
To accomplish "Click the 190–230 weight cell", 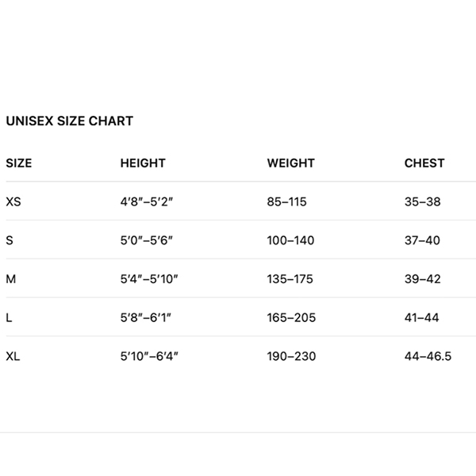I will [x=291, y=357].
